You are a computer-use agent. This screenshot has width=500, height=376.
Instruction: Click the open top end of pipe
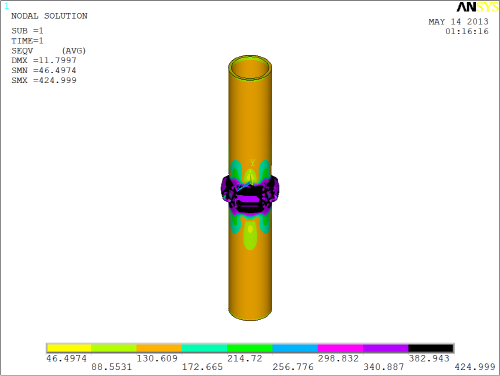(250, 68)
